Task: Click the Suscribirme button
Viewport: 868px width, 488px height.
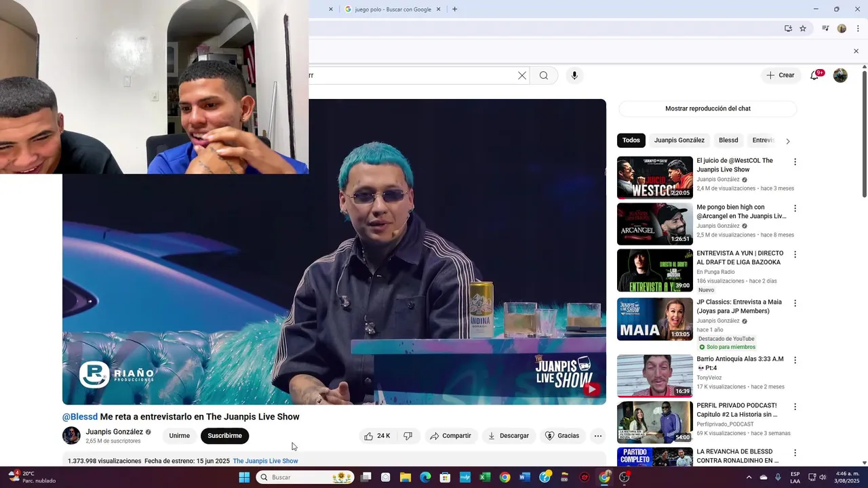Action: pos(224,436)
